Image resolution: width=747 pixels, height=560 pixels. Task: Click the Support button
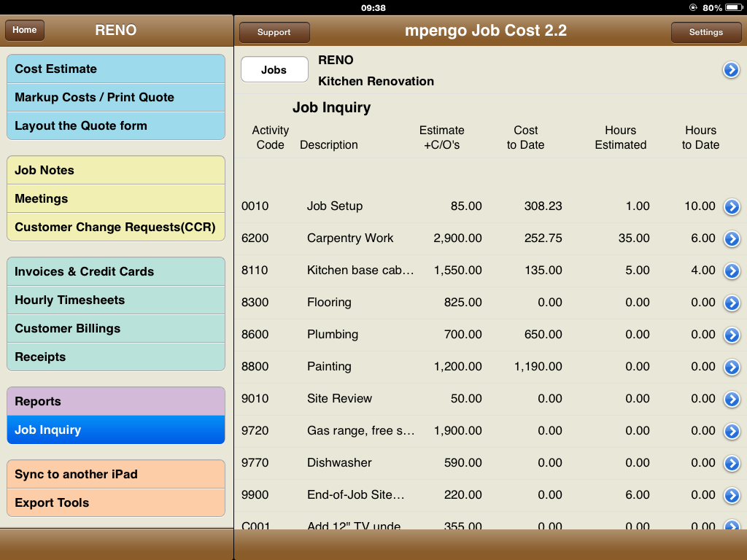click(x=274, y=32)
